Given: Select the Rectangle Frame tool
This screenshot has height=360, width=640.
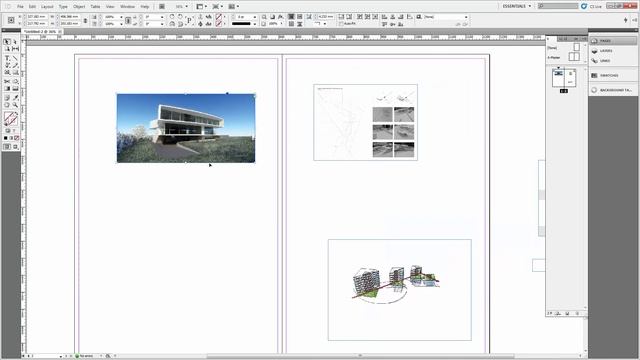Looking at the screenshot, I should click(7, 72).
